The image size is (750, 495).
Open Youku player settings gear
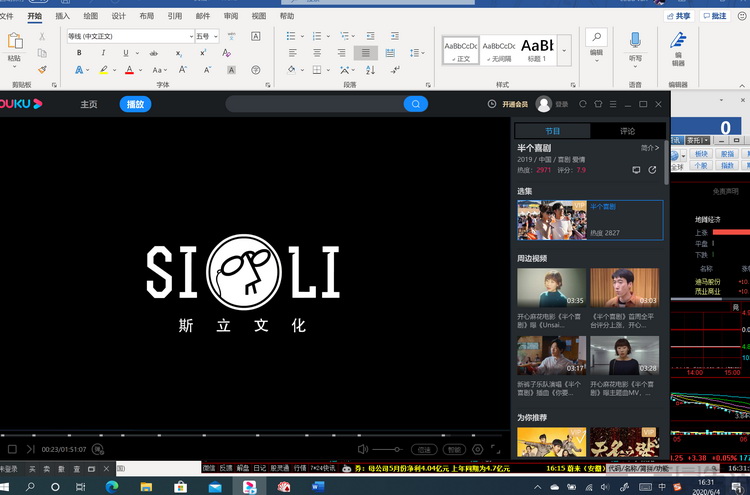477,449
